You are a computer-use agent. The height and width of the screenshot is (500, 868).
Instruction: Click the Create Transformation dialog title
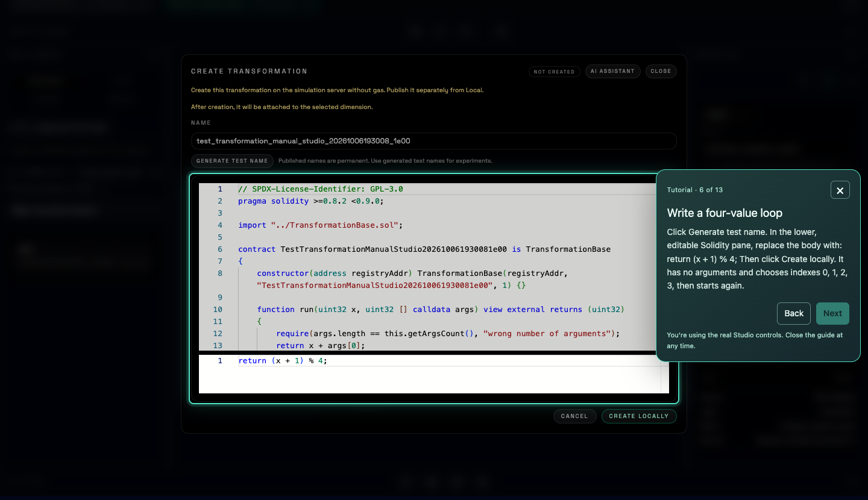[249, 71]
